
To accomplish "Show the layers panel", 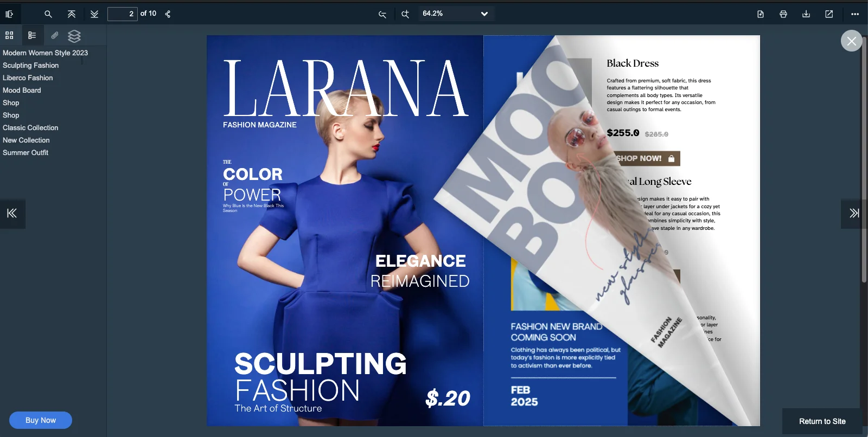I will click(74, 36).
